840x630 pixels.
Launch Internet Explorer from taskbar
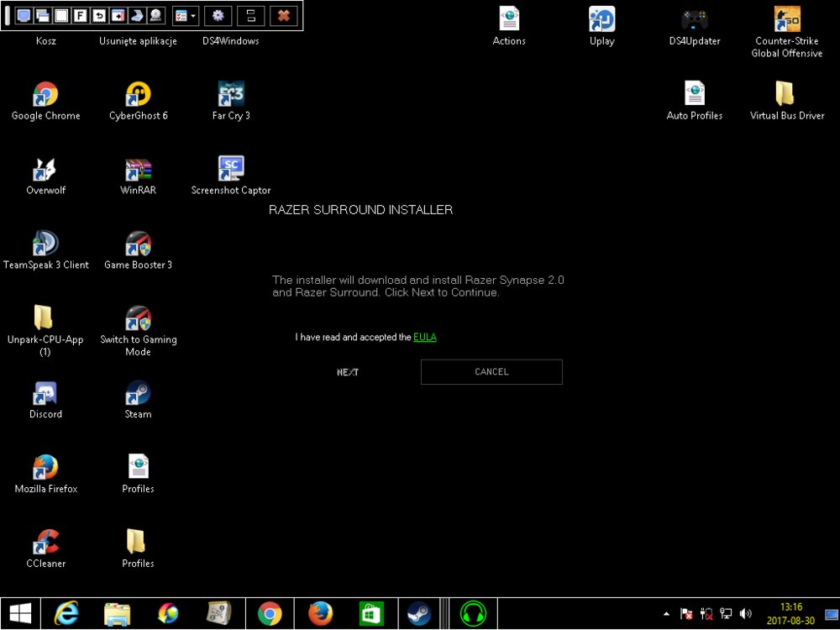pos(66,614)
